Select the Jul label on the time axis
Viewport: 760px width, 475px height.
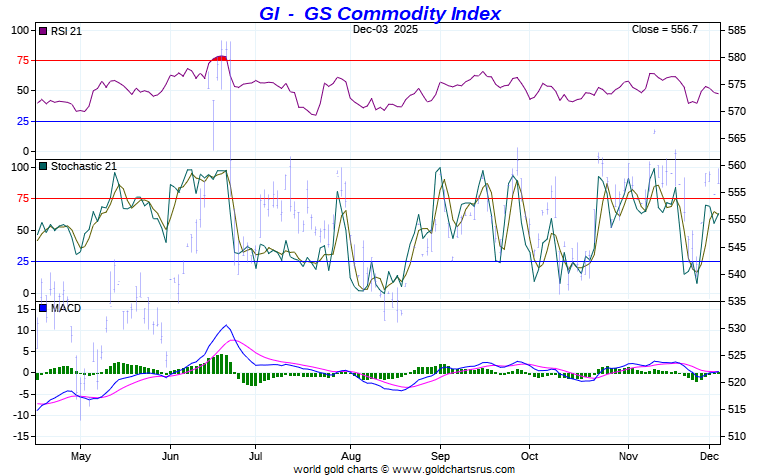255,455
